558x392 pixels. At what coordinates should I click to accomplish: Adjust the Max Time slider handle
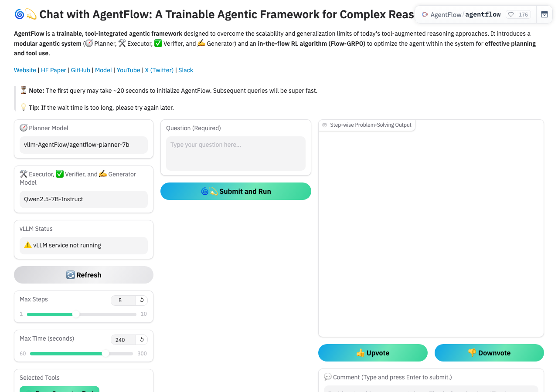click(x=105, y=353)
